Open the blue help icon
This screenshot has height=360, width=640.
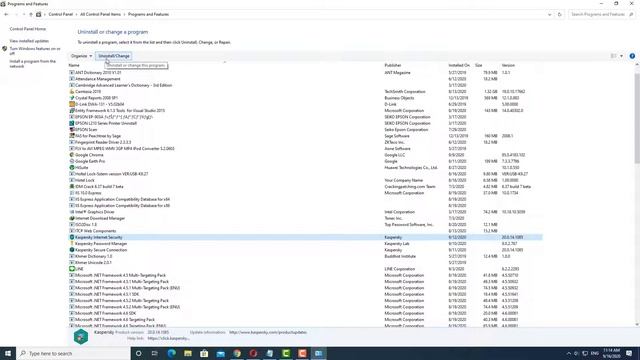(632, 56)
